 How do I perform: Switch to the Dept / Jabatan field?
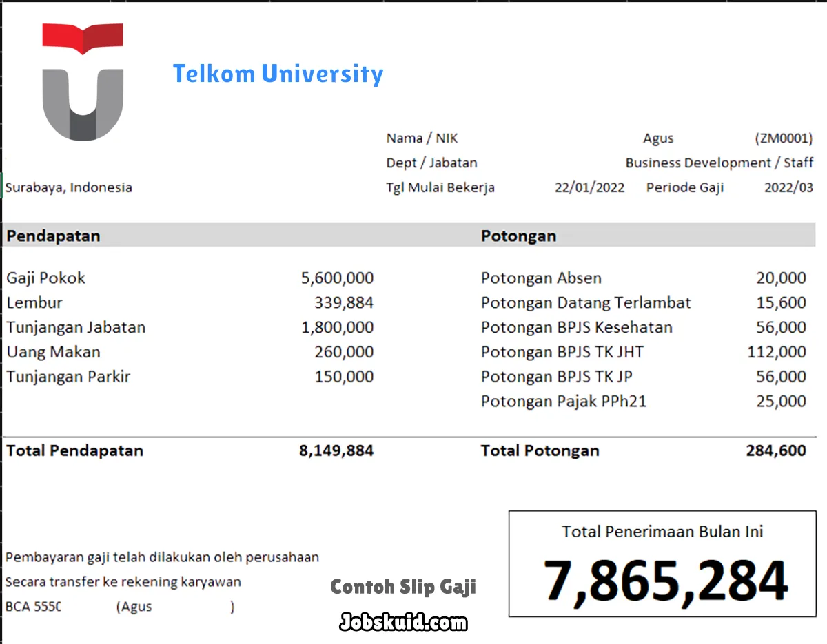(x=431, y=163)
